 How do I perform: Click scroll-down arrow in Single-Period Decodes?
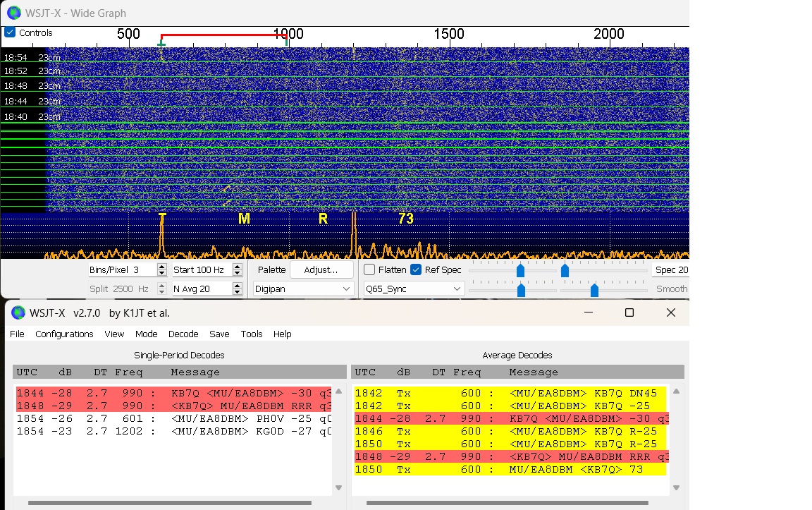[338, 487]
